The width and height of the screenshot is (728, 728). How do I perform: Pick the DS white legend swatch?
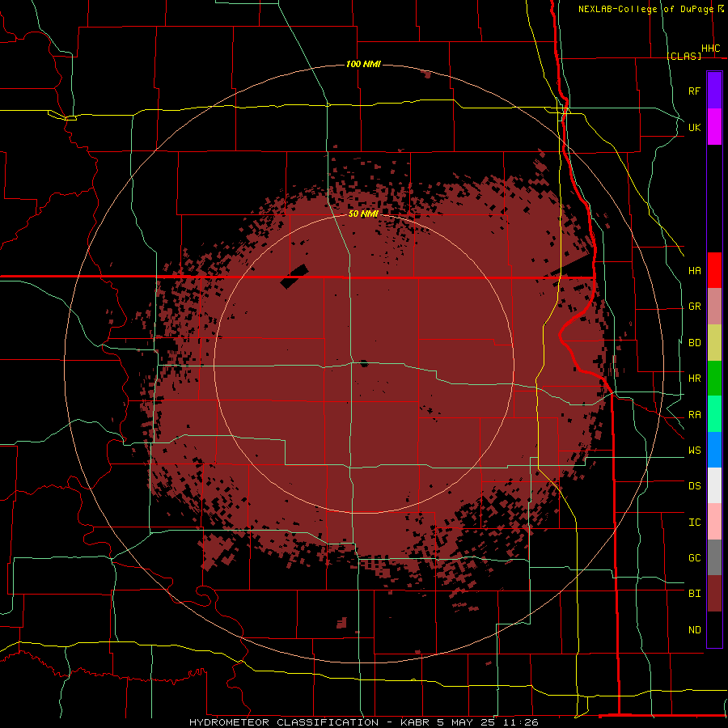coord(714,485)
